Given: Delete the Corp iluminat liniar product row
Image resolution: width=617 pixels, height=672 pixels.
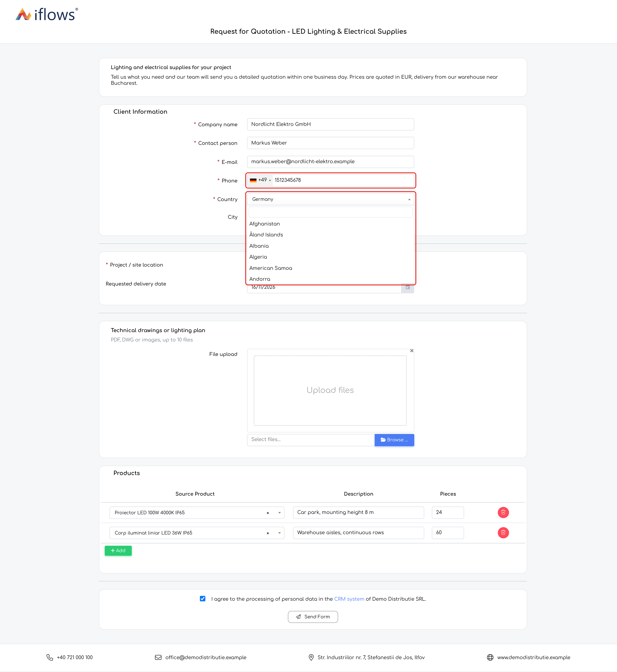Looking at the screenshot, I should [x=503, y=533].
